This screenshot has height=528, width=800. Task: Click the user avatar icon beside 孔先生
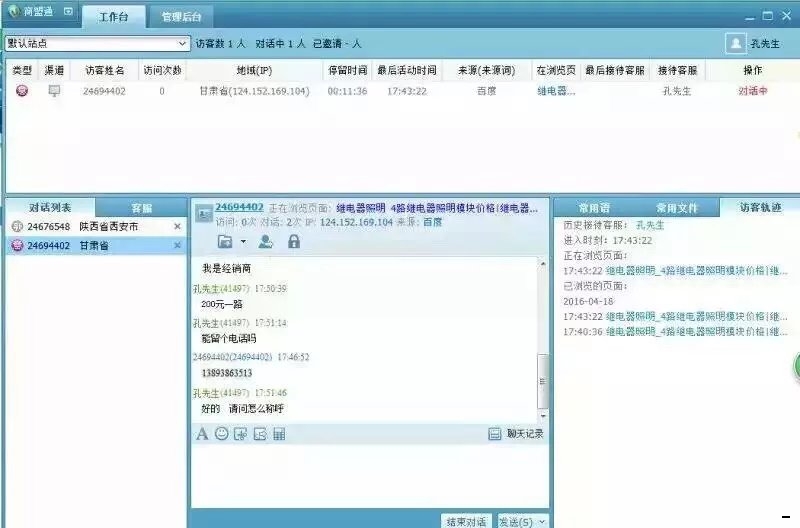pos(736,44)
